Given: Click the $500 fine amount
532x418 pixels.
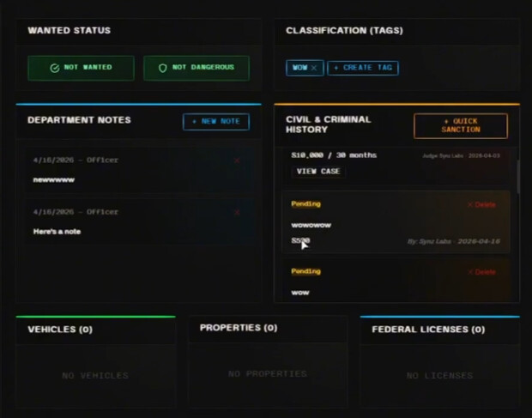Looking at the screenshot, I should pos(300,240).
